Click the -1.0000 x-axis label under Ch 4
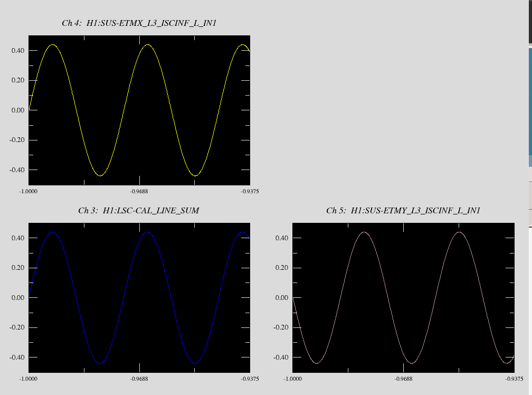Image resolution: width=532 pixels, height=395 pixels. pyautogui.click(x=28, y=191)
